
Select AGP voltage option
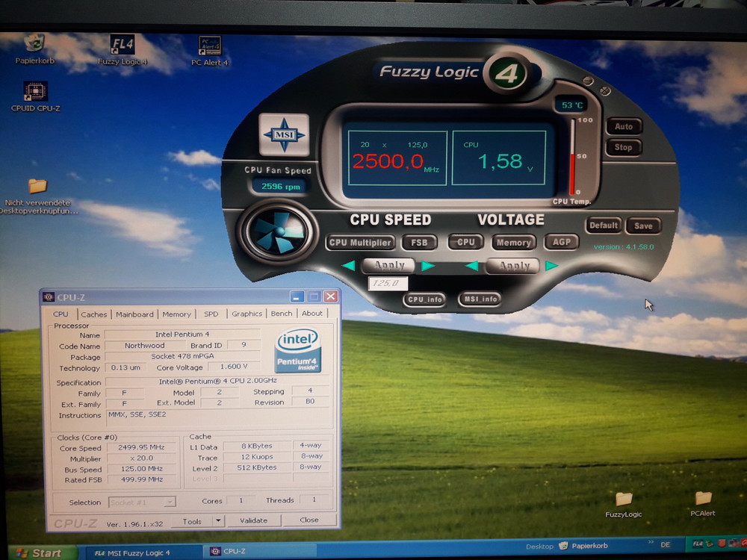(562, 242)
